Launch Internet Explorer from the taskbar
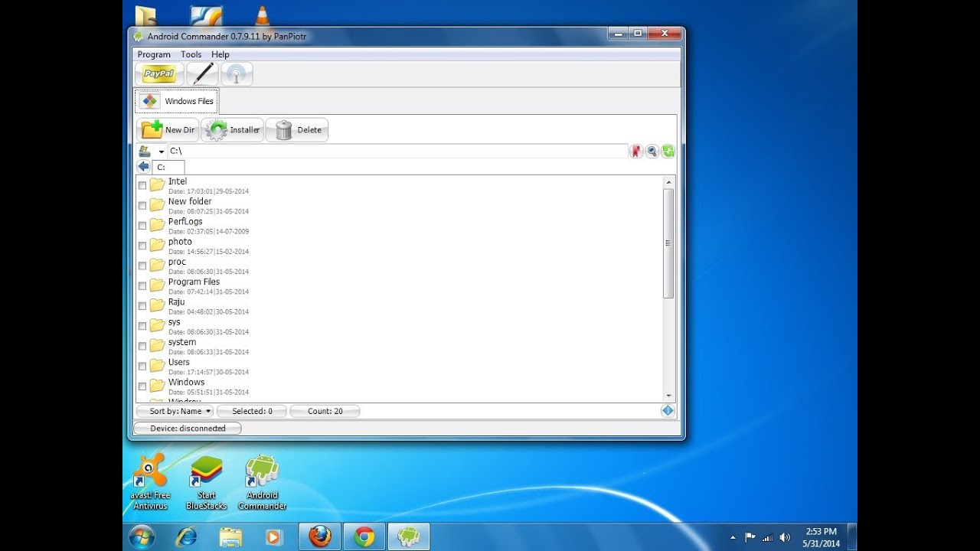 tap(186, 537)
